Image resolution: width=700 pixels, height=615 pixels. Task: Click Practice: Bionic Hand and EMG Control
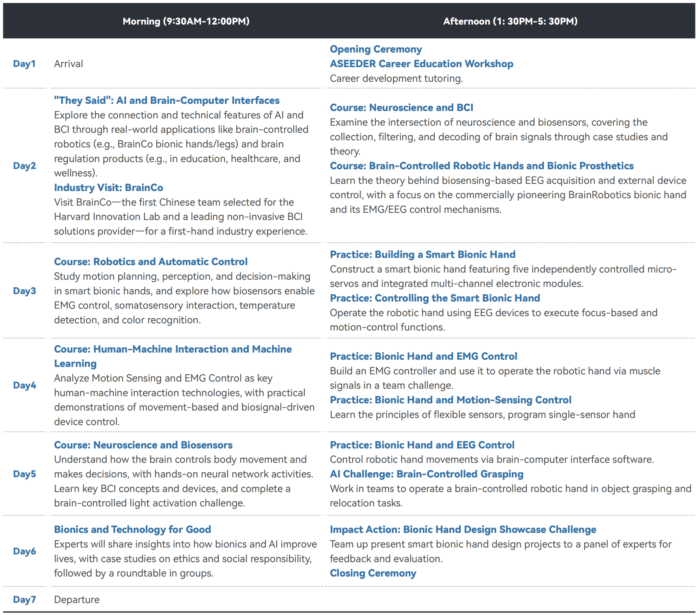(423, 356)
